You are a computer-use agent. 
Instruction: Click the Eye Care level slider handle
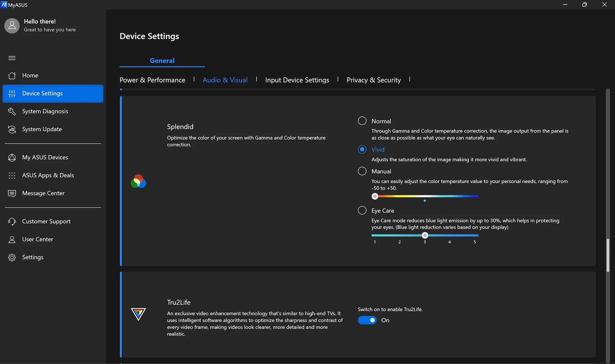[425, 235]
